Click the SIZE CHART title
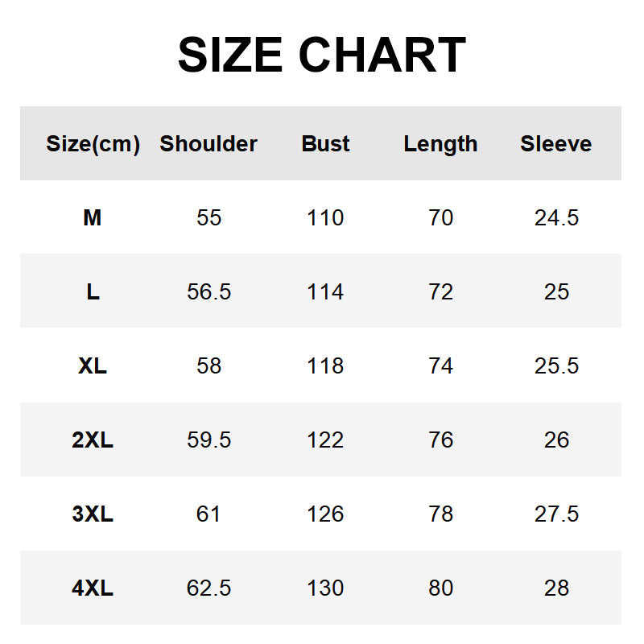The image size is (644, 644). tap(322, 55)
